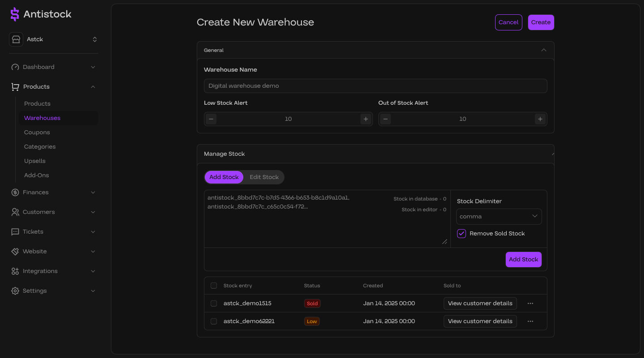
Task: Click the Settings gear icon
Action: point(15,291)
